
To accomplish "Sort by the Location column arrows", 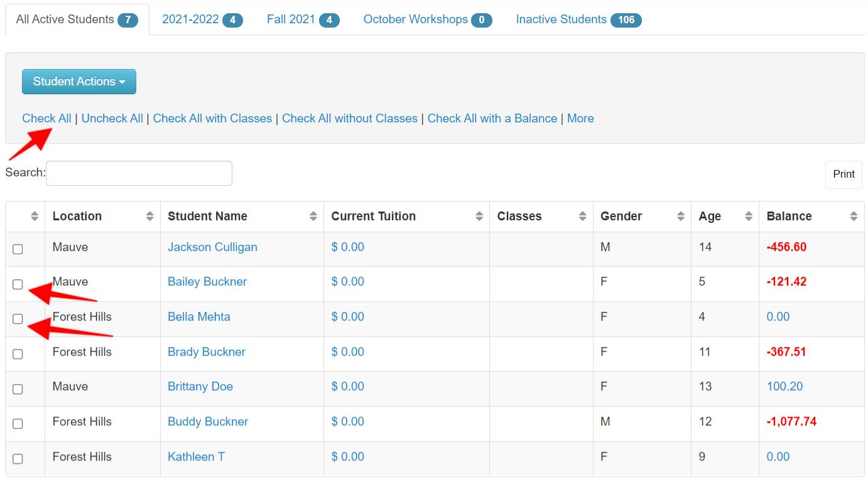I will pyautogui.click(x=149, y=216).
